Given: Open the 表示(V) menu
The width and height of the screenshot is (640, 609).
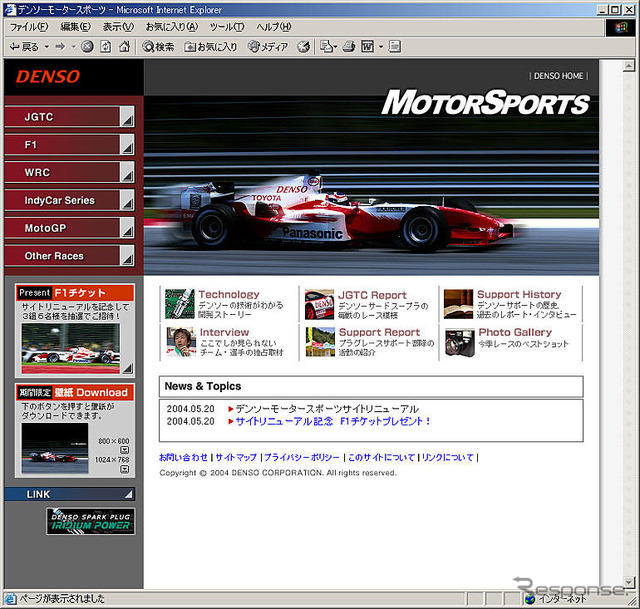Looking at the screenshot, I should pos(118,27).
